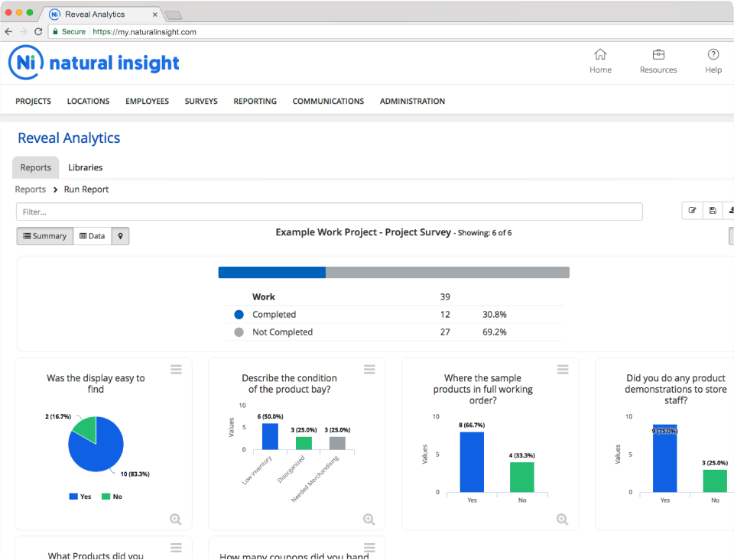Click the save report floppy icon
Image resolution: width=734 pixels, height=560 pixels.
(x=713, y=211)
